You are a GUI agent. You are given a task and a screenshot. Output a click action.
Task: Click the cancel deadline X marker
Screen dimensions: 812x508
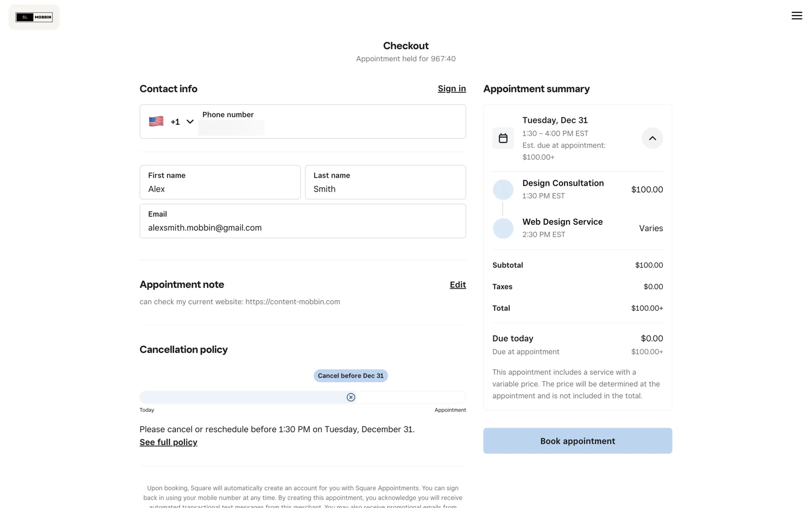click(x=351, y=397)
